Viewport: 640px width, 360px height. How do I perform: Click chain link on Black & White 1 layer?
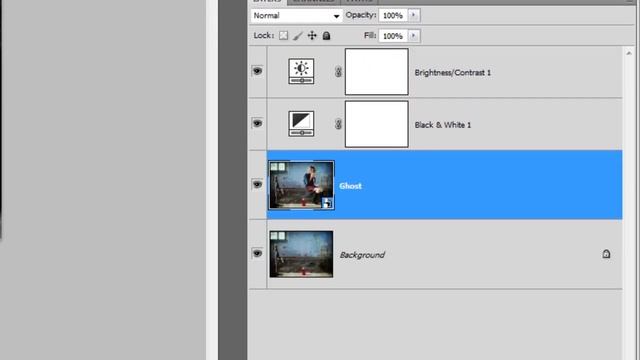tap(338, 124)
